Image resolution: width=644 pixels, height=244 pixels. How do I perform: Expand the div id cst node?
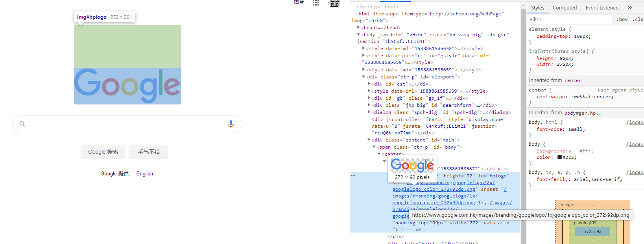(x=369, y=84)
